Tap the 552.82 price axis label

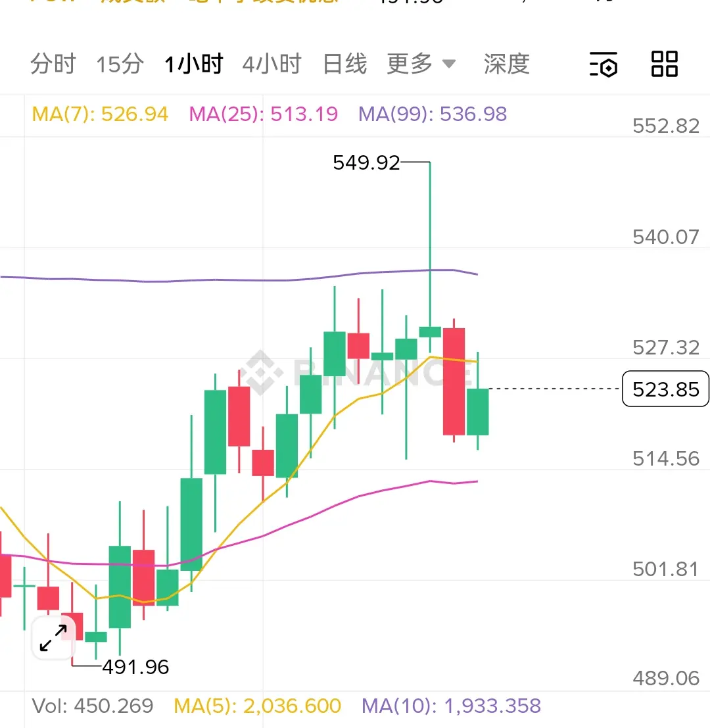(x=666, y=126)
